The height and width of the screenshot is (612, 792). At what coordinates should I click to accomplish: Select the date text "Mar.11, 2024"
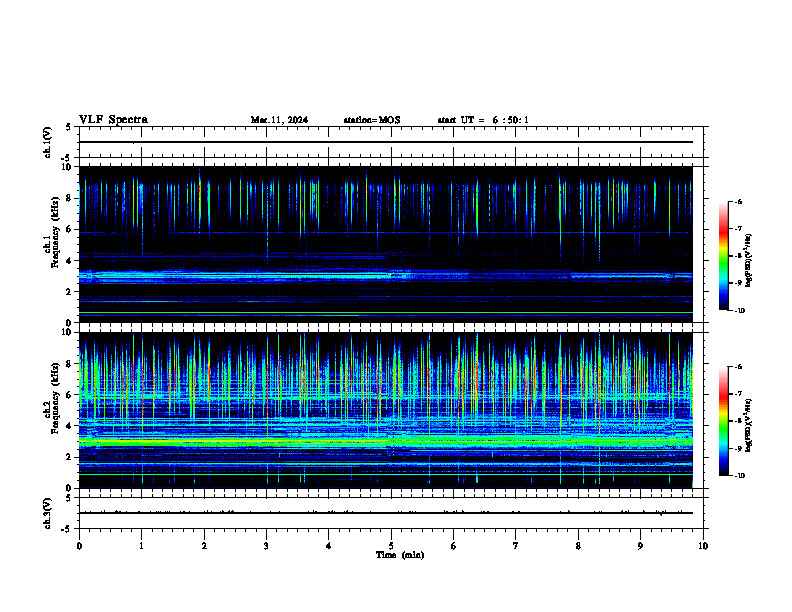click(279, 120)
